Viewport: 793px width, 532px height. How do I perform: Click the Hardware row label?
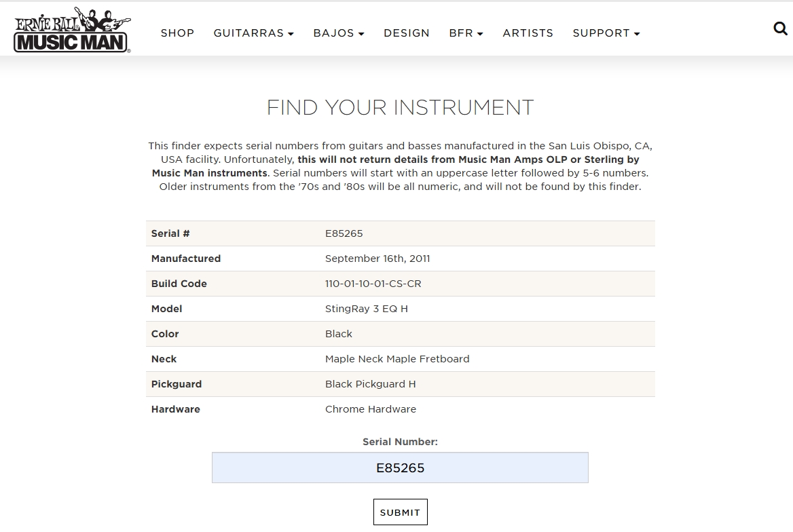click(175, 409)
